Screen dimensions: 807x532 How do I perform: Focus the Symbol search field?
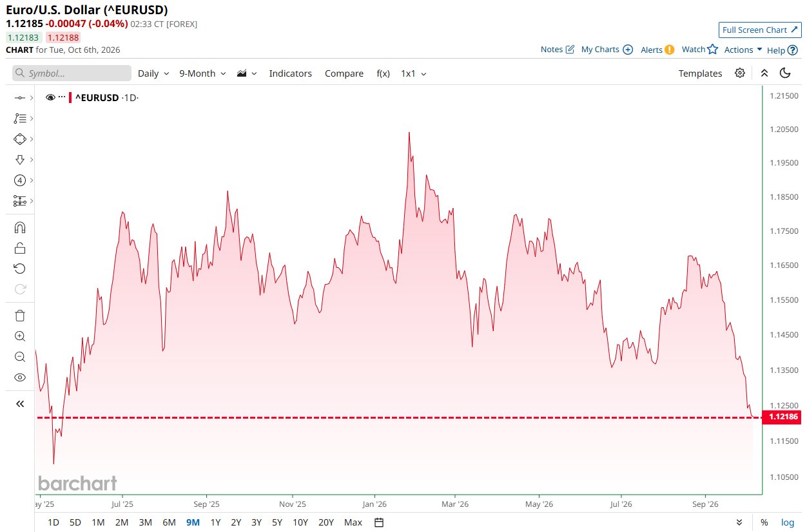tap(72, 73)
